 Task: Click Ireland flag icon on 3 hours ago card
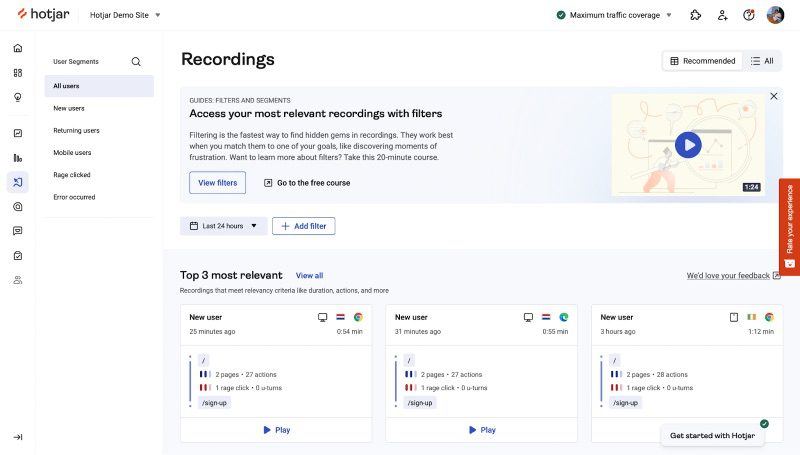point(752,317)
